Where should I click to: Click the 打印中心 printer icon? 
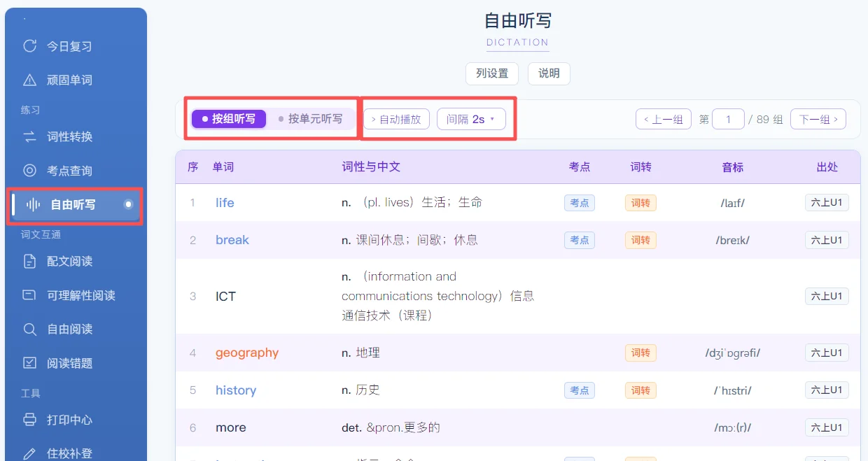pos(29,420)
